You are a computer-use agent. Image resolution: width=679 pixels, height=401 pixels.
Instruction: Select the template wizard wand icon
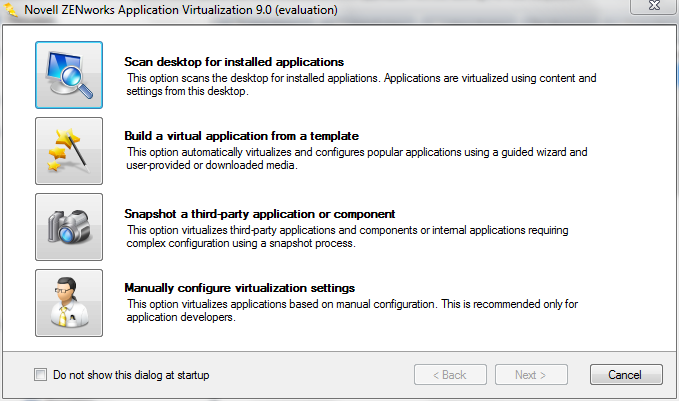pos(69,151)
